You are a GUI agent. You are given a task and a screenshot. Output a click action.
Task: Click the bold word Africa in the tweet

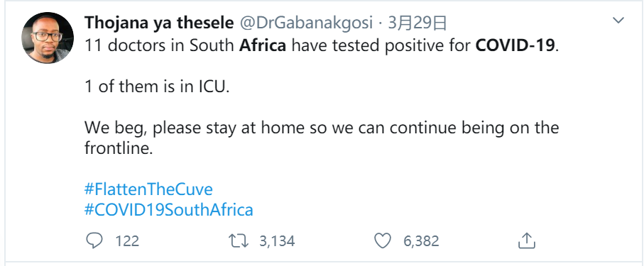[263, 45]
